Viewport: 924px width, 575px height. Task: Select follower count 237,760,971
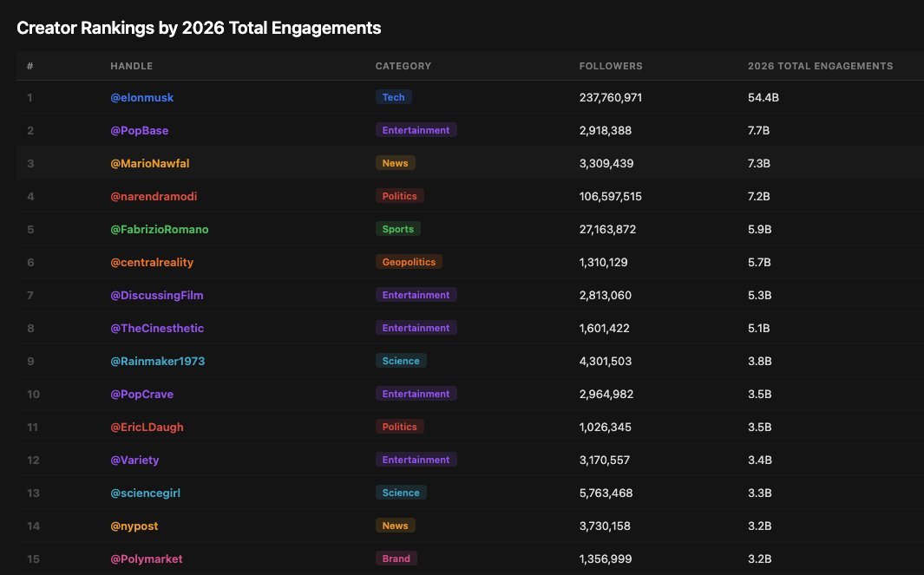tap(611, 98)
